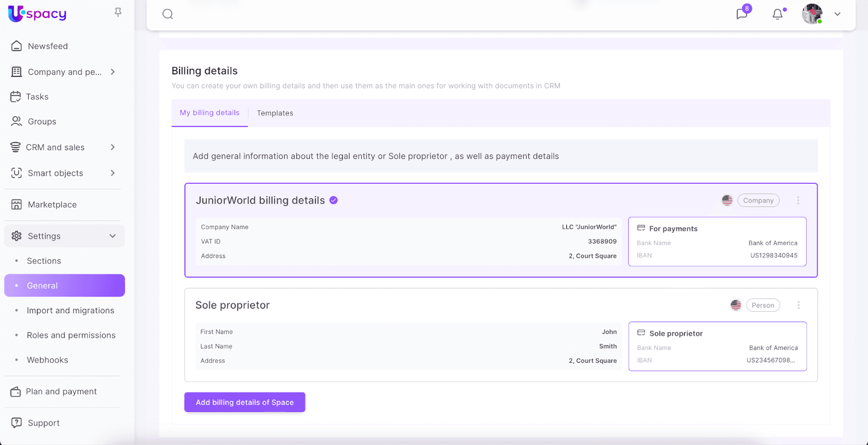Open the user profile dropdown arrow

coord(838,14)
